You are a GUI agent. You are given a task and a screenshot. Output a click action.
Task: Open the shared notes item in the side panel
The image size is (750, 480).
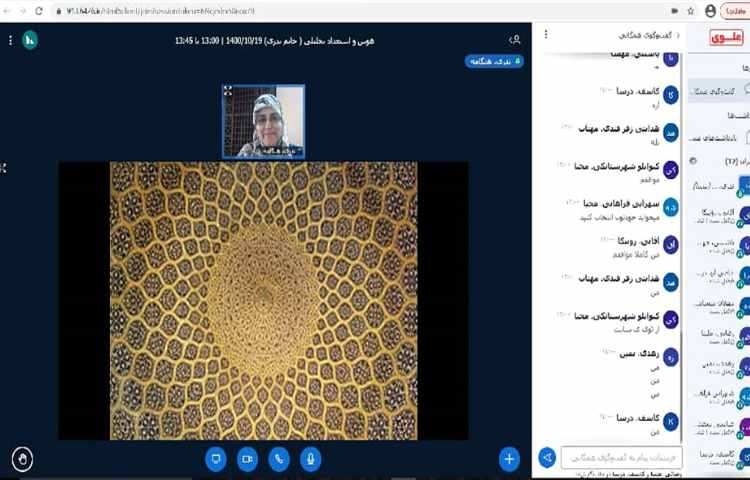[x=719, y=139]
